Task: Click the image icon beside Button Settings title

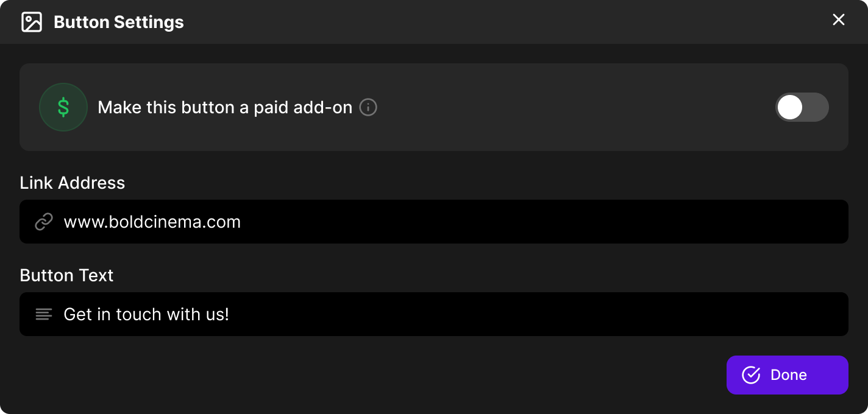Action: click(x=32, y=21)
